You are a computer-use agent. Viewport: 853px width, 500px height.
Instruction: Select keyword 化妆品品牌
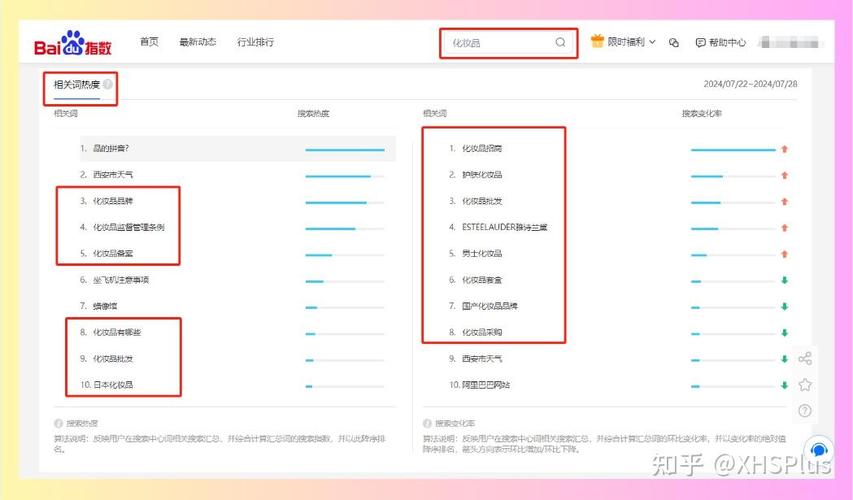113,201
